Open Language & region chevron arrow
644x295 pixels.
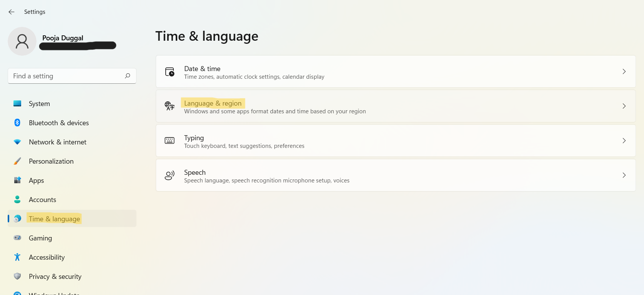pos(624,106)
